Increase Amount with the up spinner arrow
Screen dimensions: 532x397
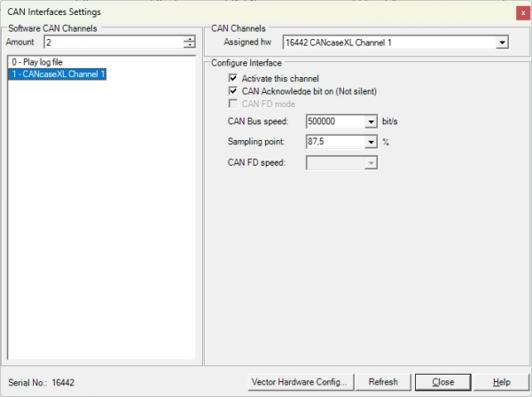(189, 38)
